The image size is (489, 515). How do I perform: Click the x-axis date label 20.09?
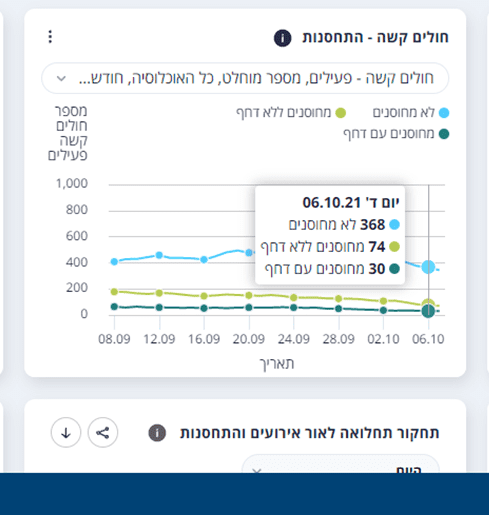(x=249, y=339)
